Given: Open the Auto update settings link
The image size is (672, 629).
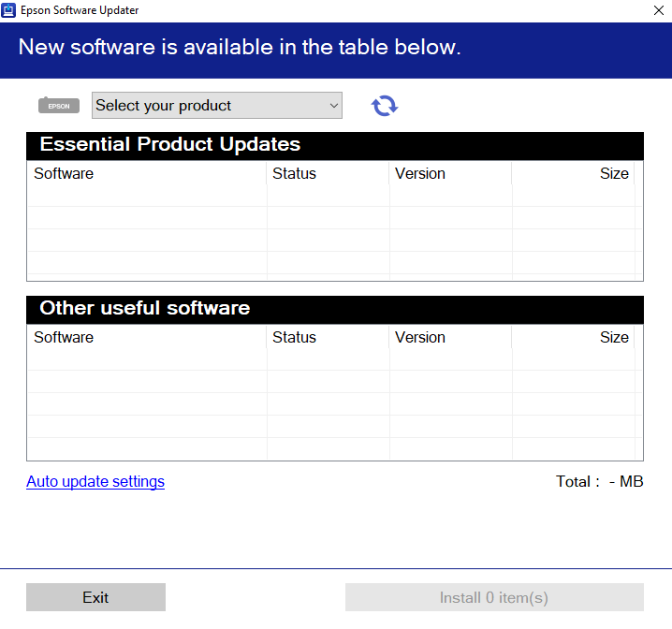Looking at the screenshot, I should coord(95,481).
